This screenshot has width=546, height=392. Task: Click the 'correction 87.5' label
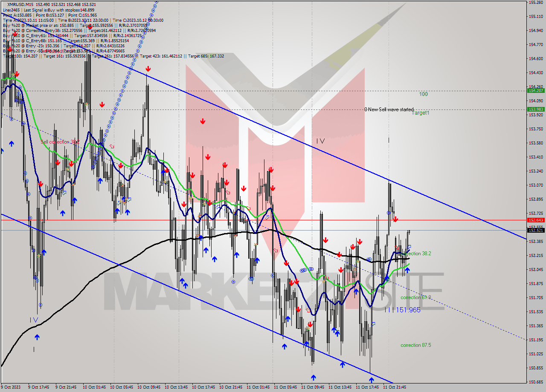416,345
